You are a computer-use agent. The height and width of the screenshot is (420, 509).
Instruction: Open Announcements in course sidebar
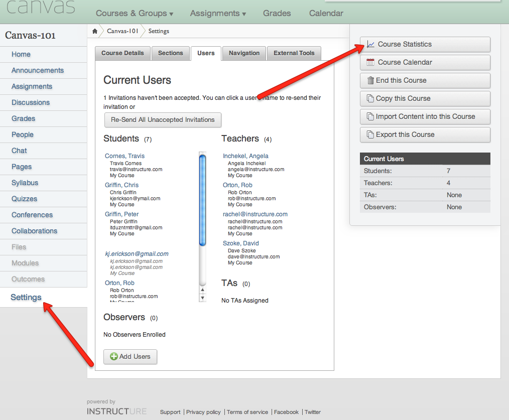coord(44,70)
